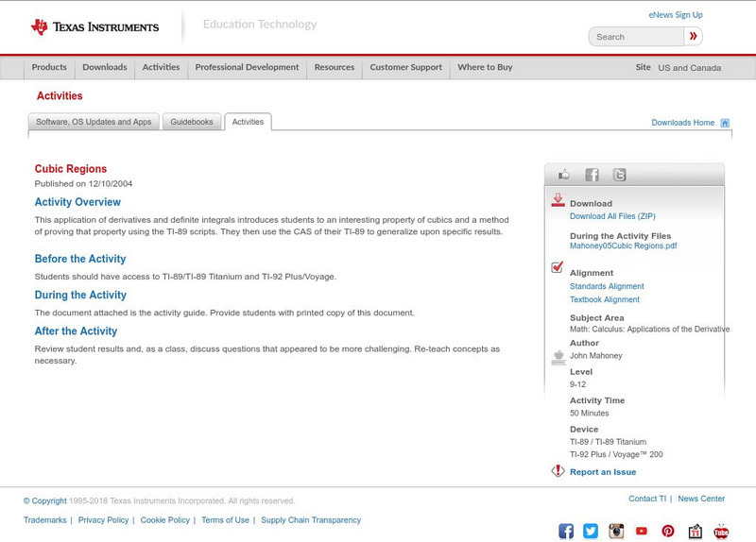756x542 pixels.
Task: Open the footer Facebook icon
Action: pos(566,531)
